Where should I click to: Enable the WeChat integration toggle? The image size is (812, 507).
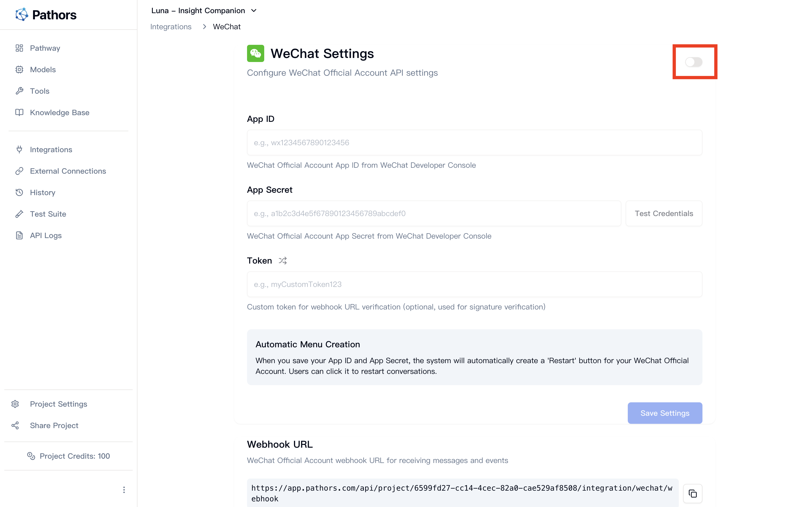pyautogui.click(x=694, y=62)
